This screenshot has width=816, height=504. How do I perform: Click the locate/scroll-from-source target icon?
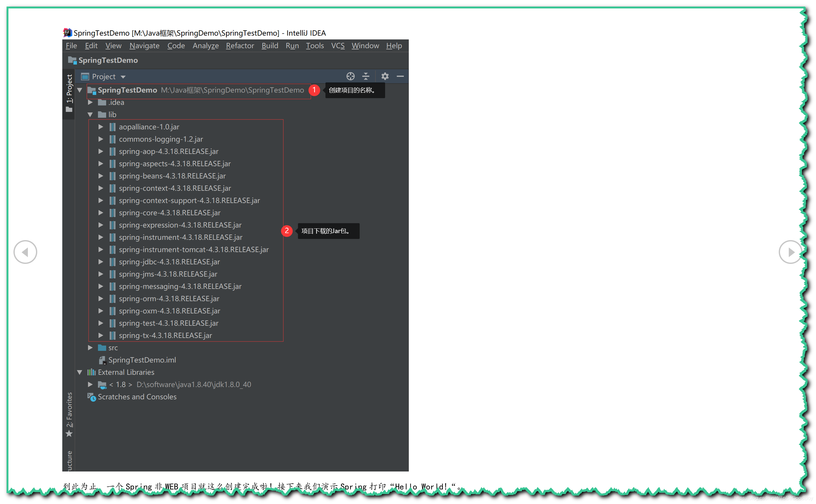[350, 76]
